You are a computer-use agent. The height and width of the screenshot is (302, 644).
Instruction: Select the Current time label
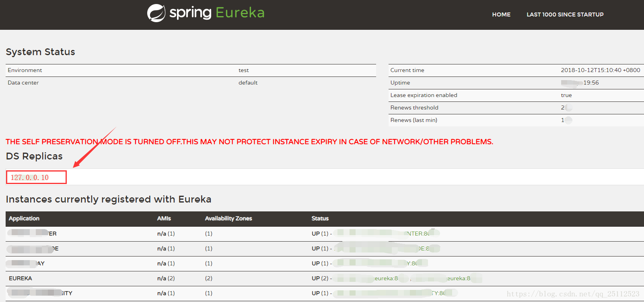pos(407,70)
